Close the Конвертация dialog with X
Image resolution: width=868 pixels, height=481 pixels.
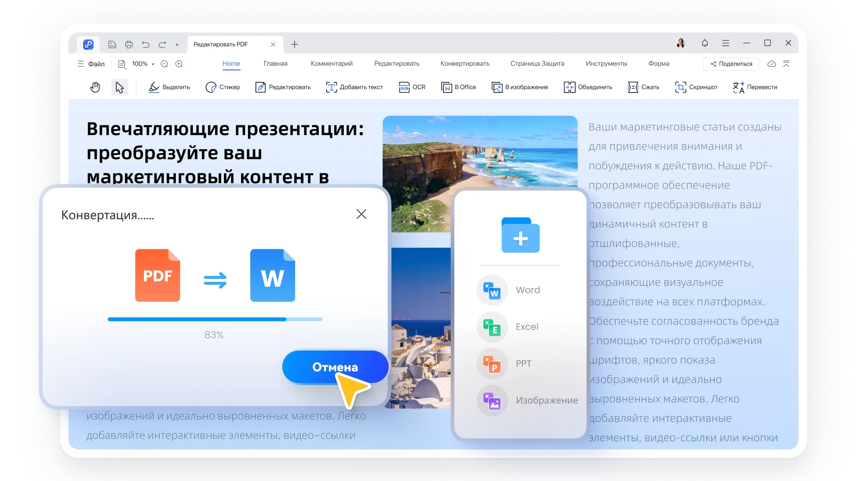click(361, 214)
